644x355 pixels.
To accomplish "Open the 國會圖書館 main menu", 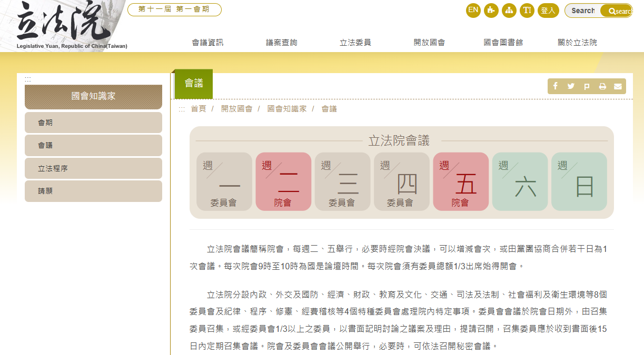I will coord(503,43).
